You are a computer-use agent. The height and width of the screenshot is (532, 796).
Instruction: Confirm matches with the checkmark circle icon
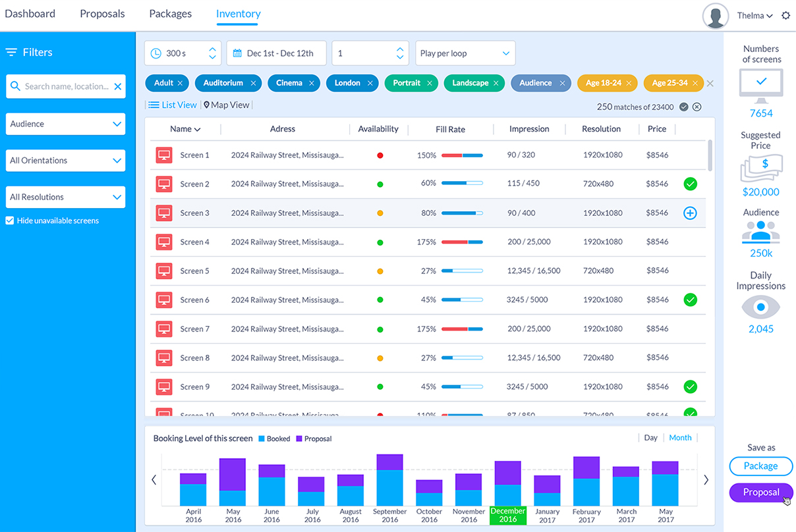point(684,107)
